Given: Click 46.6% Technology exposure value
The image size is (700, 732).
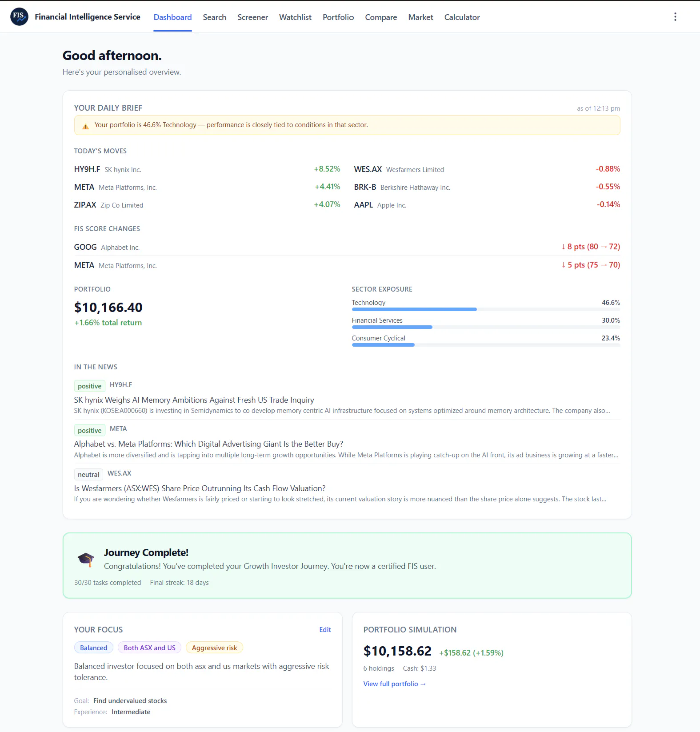Looking at the screenshot, I should pyautogui.click(x=611, y=303).
